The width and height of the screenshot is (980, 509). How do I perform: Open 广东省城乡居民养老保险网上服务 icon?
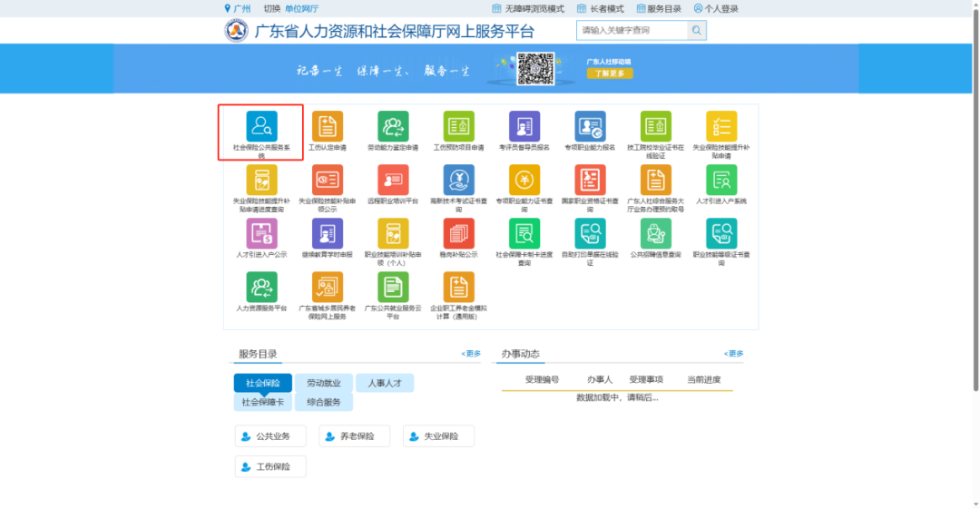pyautogui.click(x=328, y=288)
